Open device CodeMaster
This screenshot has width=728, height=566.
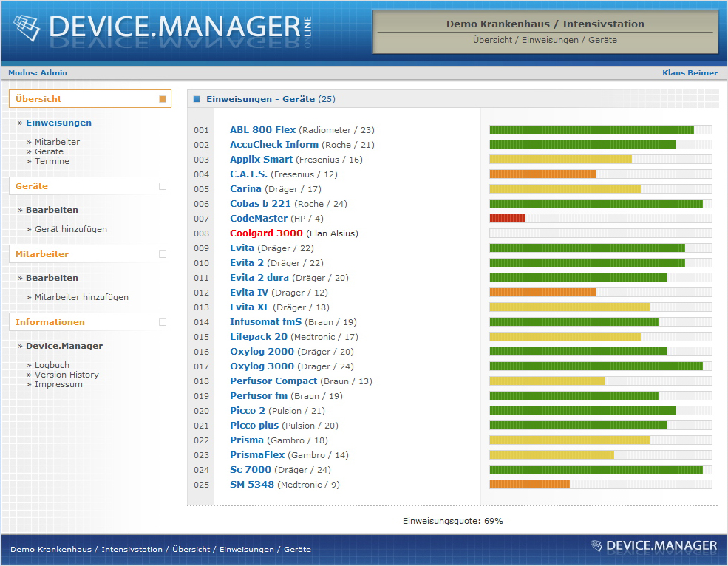(x=259, y=219)
